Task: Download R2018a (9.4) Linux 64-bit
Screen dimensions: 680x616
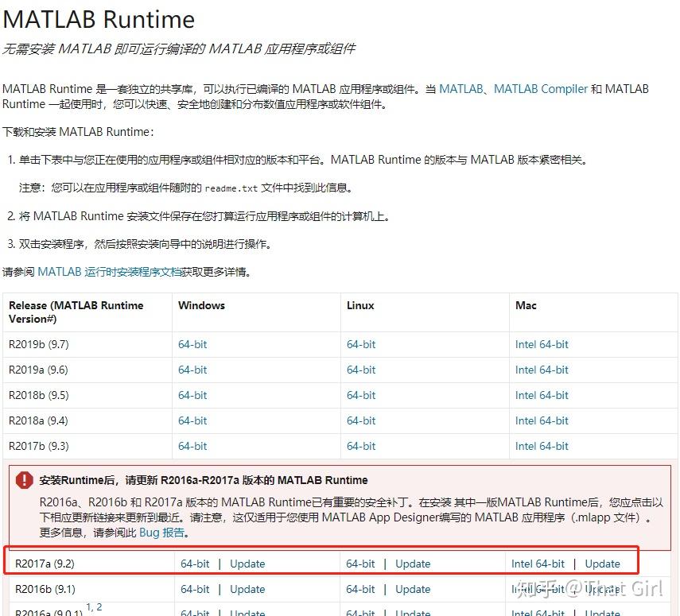Action: pyautogui.click(x=361, y=420)
